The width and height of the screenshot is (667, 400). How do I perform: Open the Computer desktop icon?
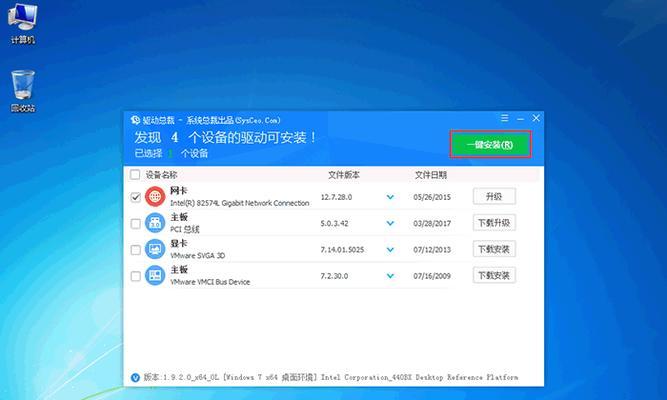(x=23, y=23)
